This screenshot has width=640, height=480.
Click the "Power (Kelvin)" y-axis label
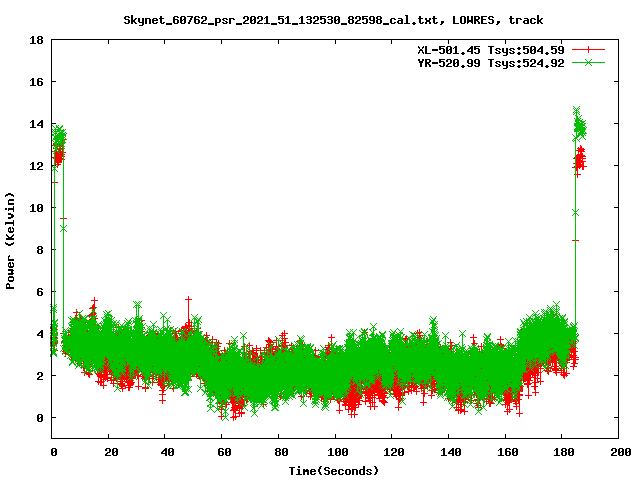(x=10, y=241)
